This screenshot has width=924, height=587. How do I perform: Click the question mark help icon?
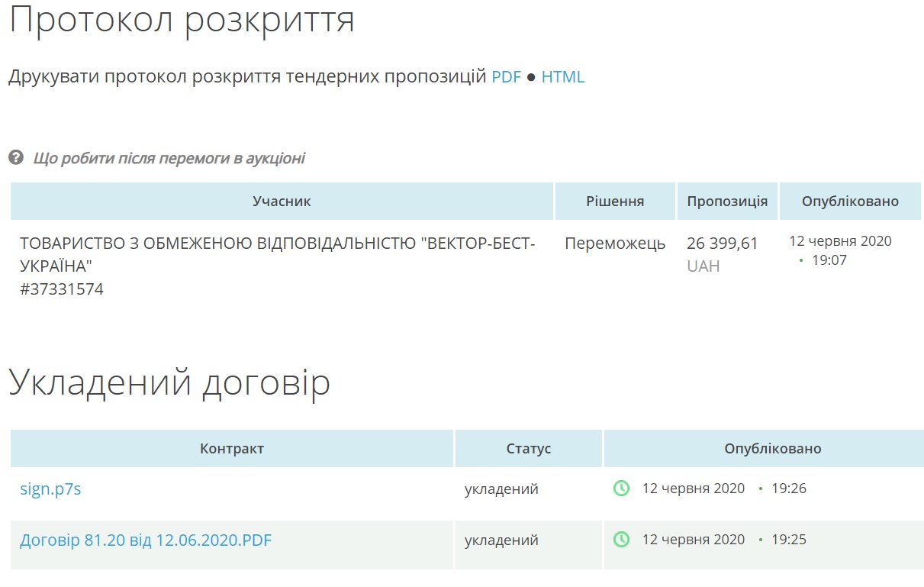pyautogui.click(x=16, y=158)
